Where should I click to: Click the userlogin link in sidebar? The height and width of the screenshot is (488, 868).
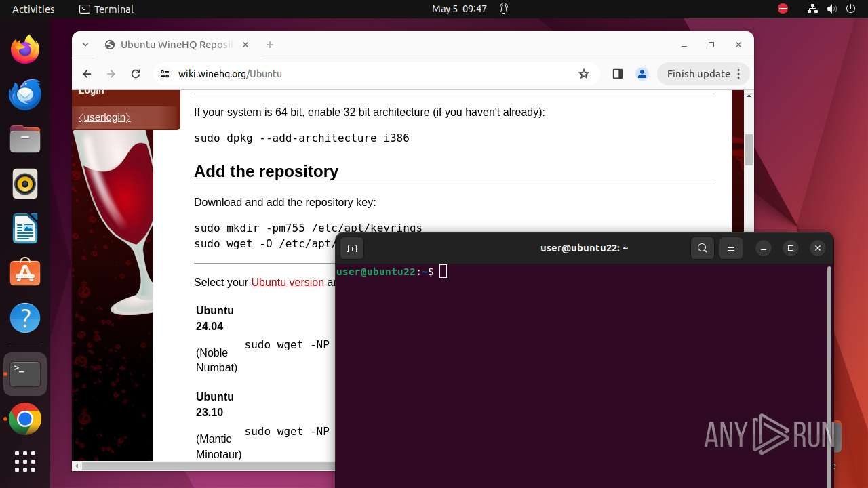[104, 117]
